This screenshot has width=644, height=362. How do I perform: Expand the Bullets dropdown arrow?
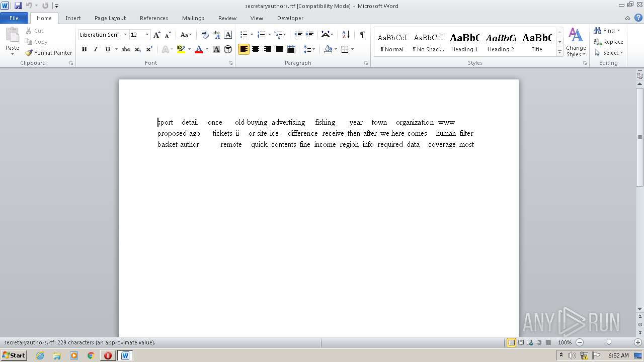252,35
